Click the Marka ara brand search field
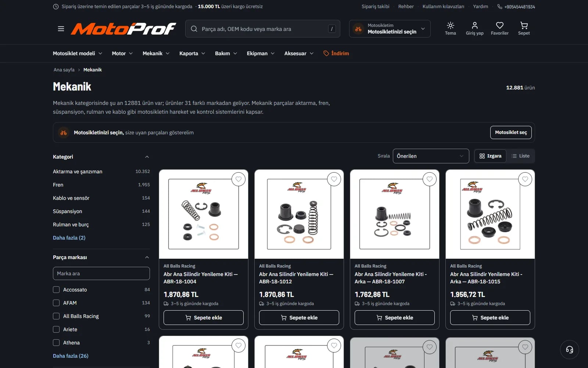This screenshot has width=588, height=368. pyautogui.click(x=101, y=273)
